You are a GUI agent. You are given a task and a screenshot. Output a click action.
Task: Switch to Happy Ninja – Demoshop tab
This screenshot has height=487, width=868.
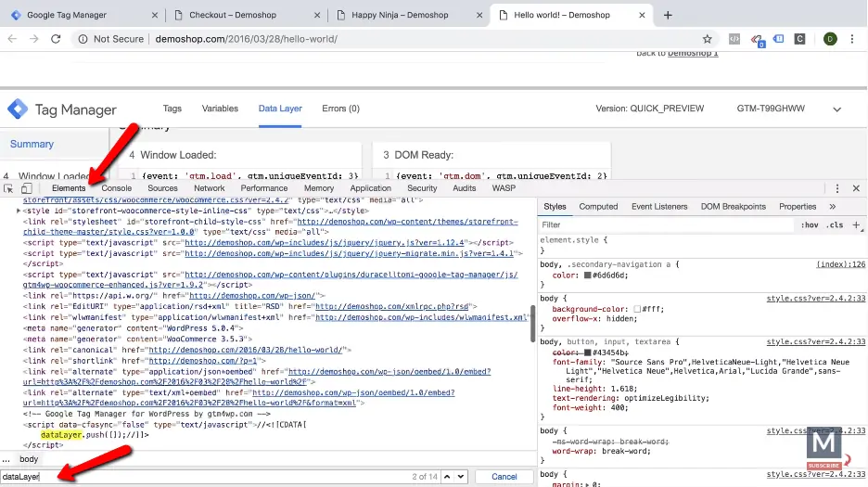click(x=400, y=15)
